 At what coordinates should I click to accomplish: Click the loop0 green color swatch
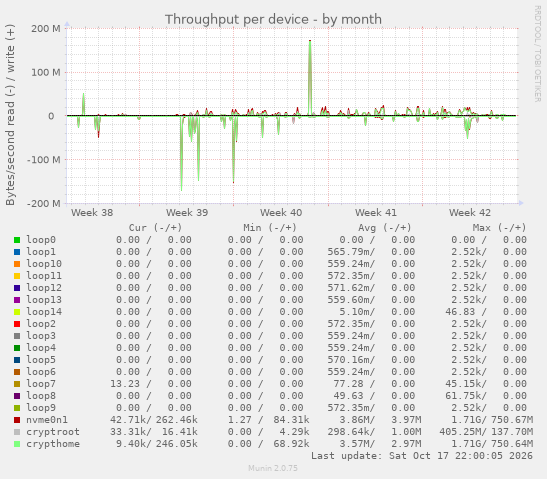(17, 240)
